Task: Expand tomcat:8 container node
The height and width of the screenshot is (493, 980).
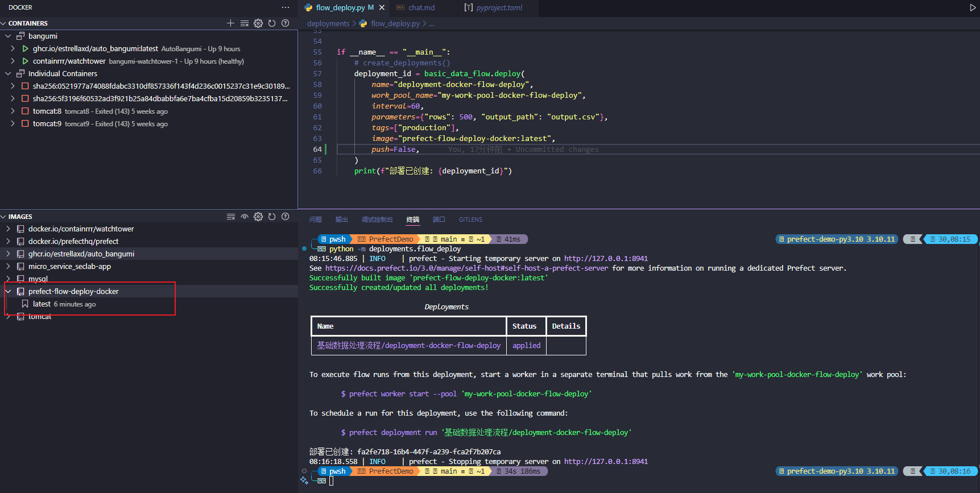Action: pos(13,111)
